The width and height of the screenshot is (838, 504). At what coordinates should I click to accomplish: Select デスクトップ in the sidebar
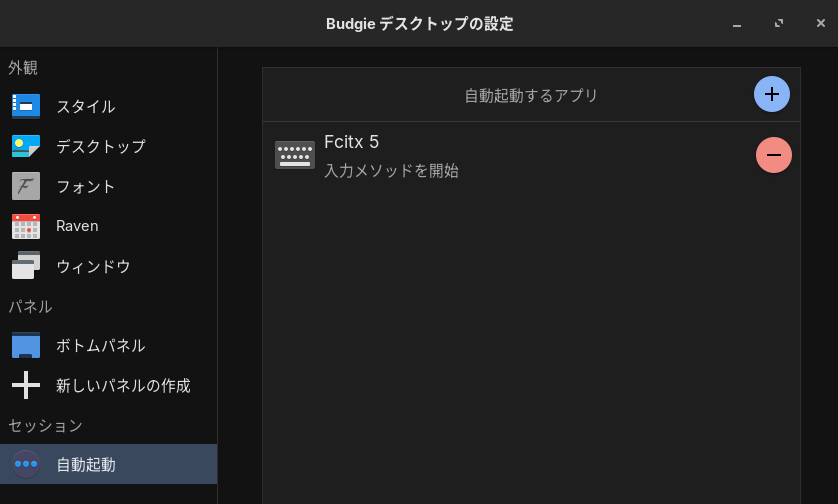(108, 146)
